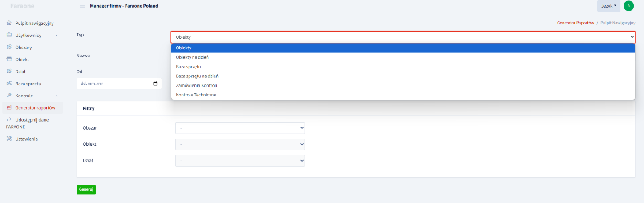Open the Język language dropdown
This screenshot has height=203, width=644.
[608, 6]
